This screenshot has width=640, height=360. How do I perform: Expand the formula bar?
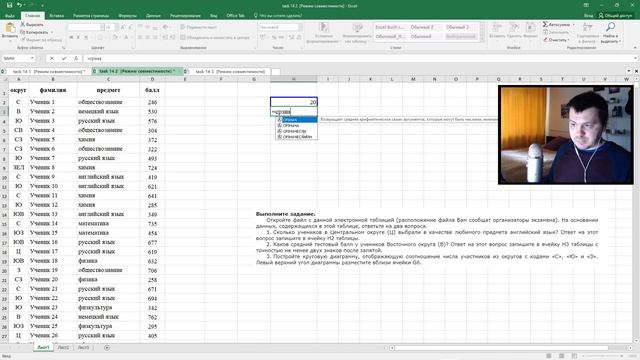(x=636, y=58)
